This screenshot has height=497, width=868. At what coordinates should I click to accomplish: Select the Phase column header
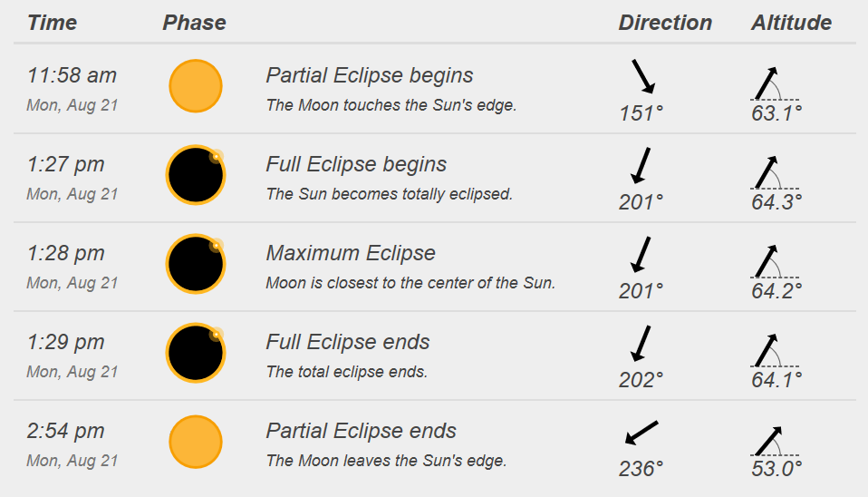point(194,23)
